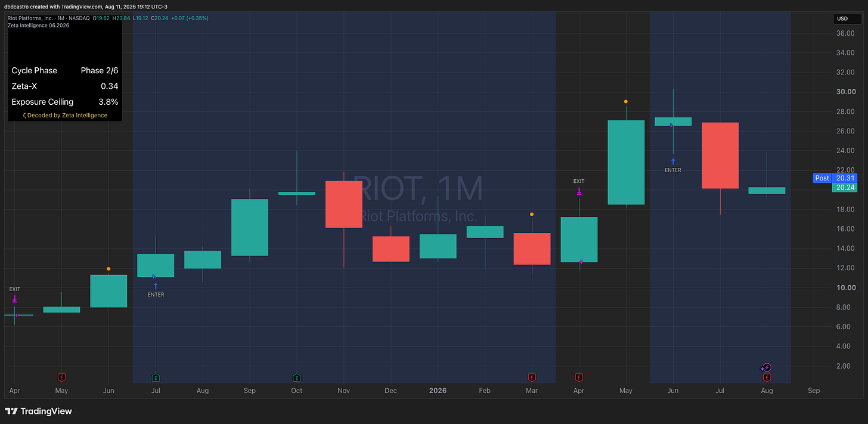
Task: Click the 10.00 label on price axis
Action: pos(847,288)
